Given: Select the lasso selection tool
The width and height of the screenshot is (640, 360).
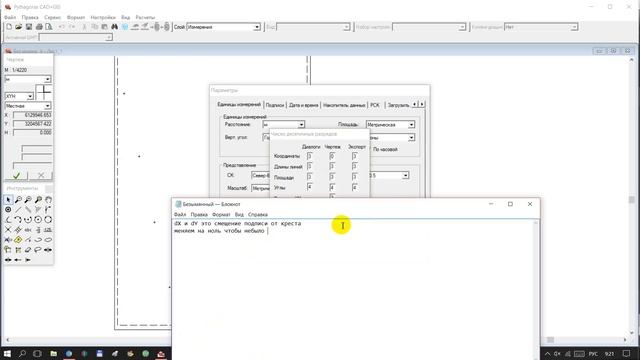Looking at the screenshot, I should pos(38,249).
